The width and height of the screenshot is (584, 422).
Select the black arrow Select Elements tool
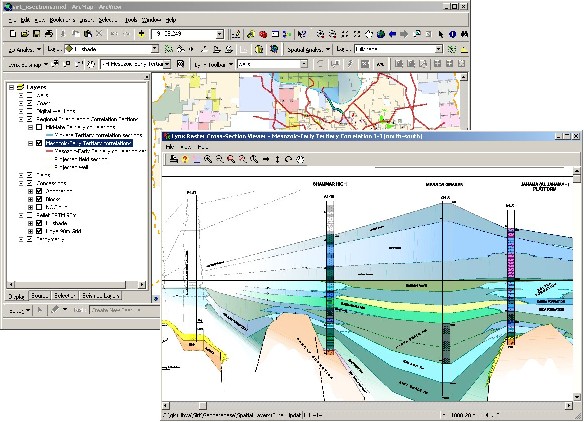pos(441,34)
